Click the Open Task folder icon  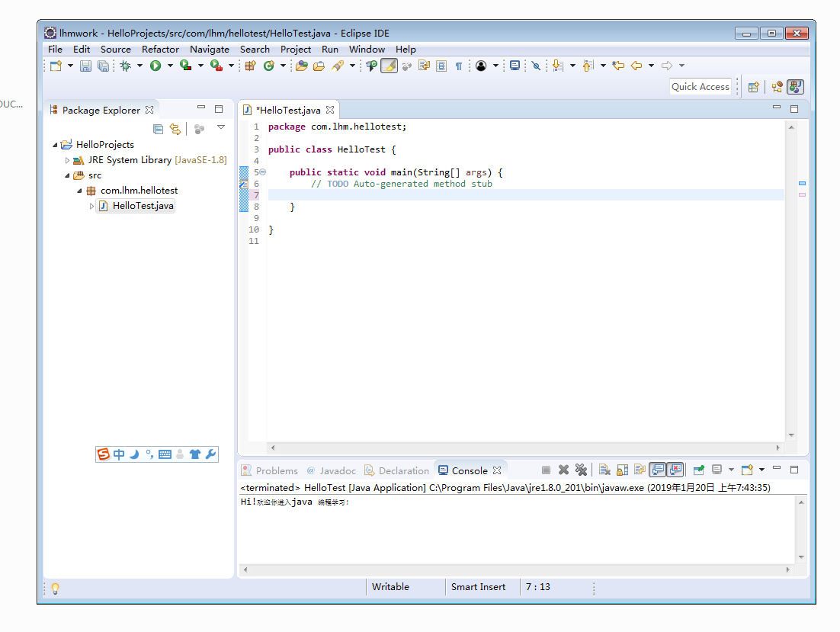(319, 66)
